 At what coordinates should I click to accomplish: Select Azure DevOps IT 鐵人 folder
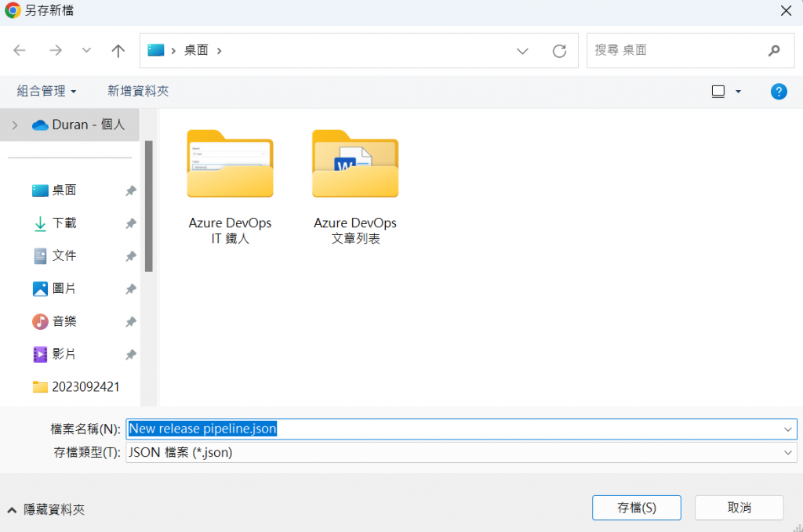230,187
